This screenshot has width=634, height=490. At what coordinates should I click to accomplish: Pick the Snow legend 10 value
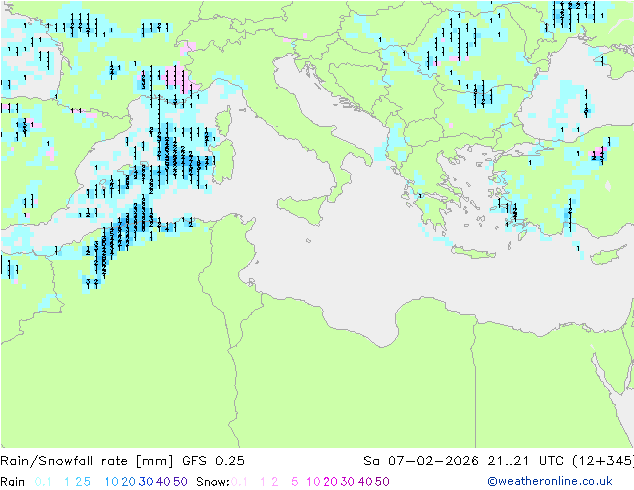pos(313,482)
